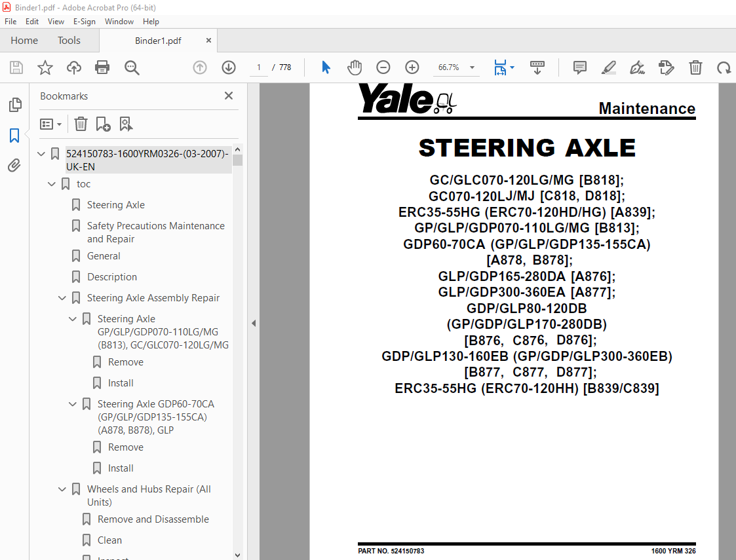Rotate the page view
This screenshot has height=560, width=736.
(724, 67)
